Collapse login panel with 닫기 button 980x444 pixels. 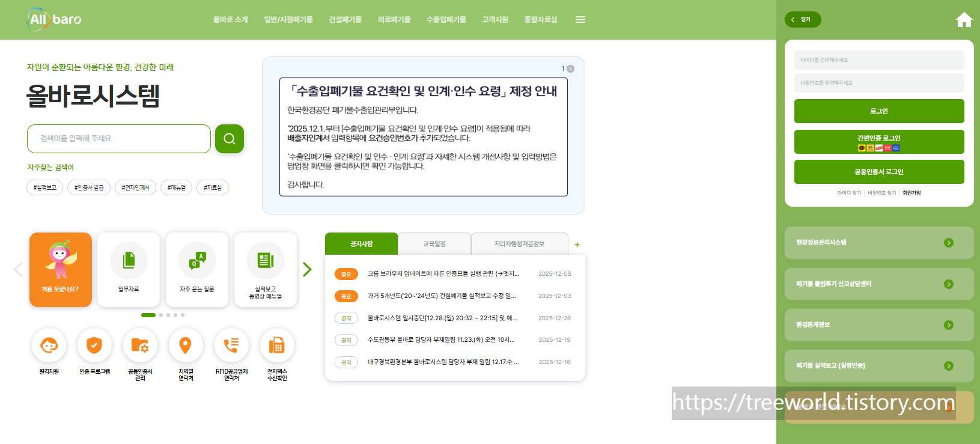point(803,19)
